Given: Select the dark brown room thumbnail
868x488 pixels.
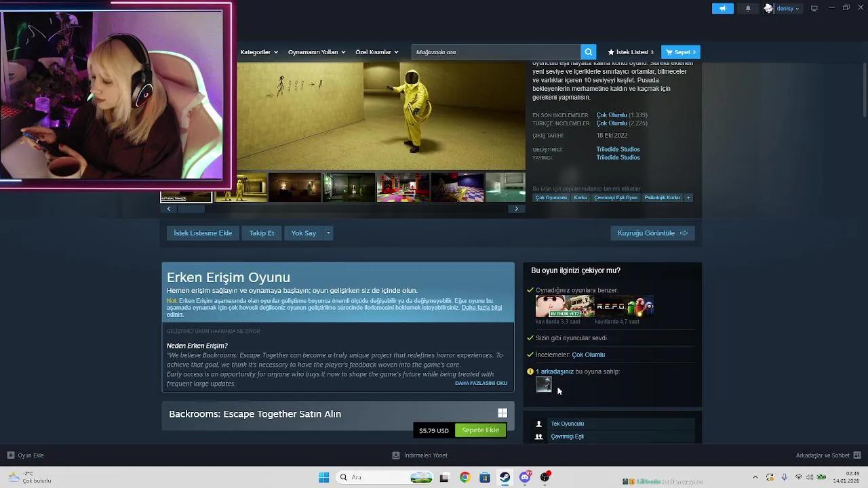Looking at the screenshot, I should (x=295, y=188).
